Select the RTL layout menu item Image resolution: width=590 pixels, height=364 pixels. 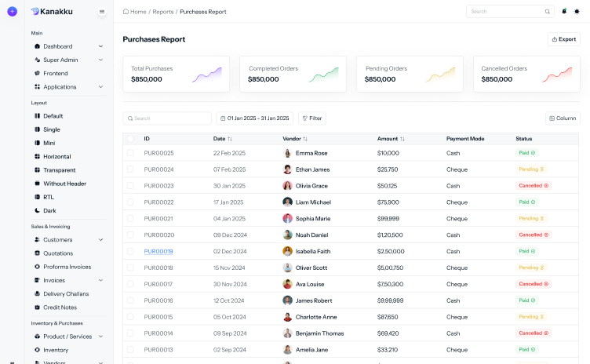pyautogui.click(x=49, y=197)
